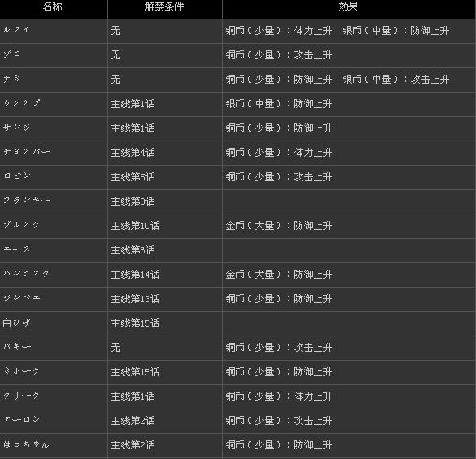Click 银币(中量):攻击上升 in ナミ row

[x=396, y=80]
